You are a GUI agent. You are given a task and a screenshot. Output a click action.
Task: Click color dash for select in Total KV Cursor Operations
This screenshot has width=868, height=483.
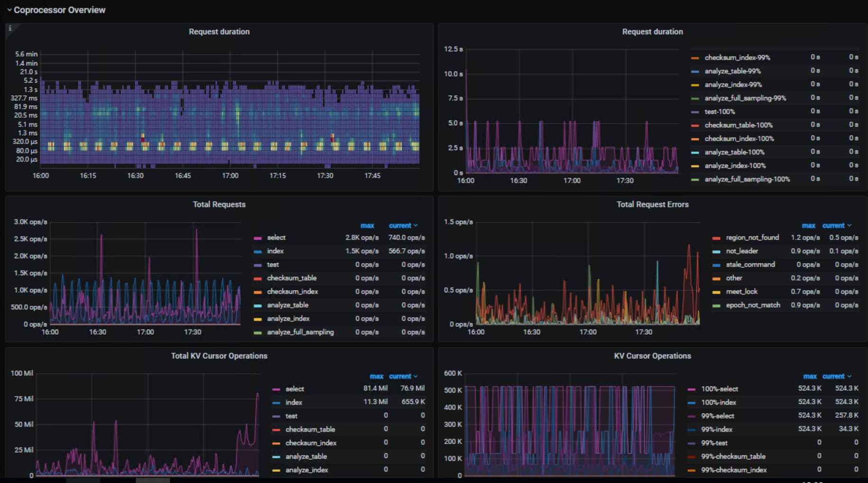[276, 389]
